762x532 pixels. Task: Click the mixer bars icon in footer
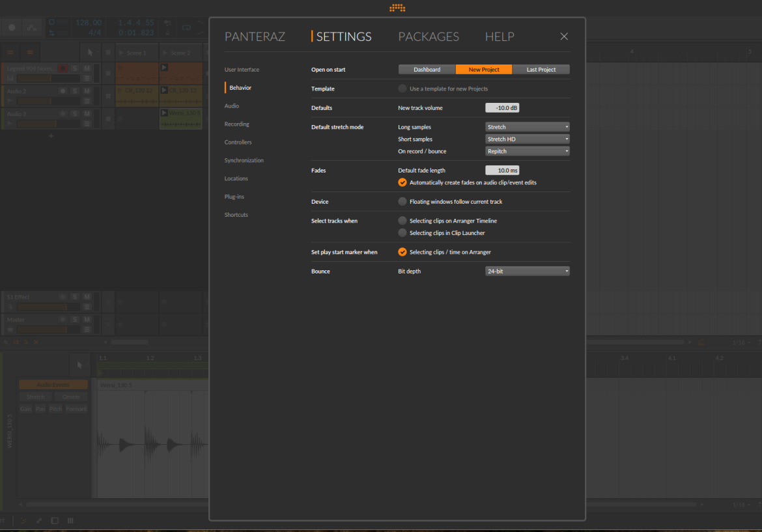point(70,520)
